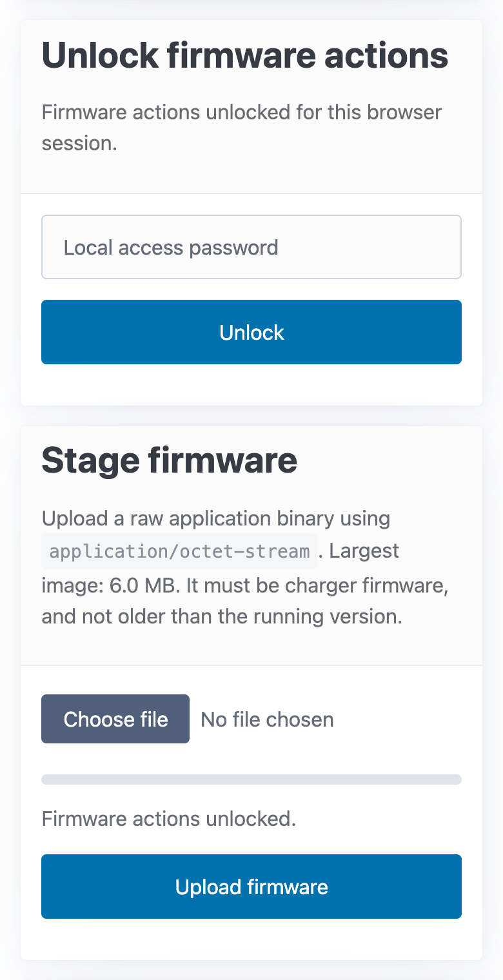Screen dimensions: 503x980
Task: Click the Unlock button
Action: (x=252, y=332)
